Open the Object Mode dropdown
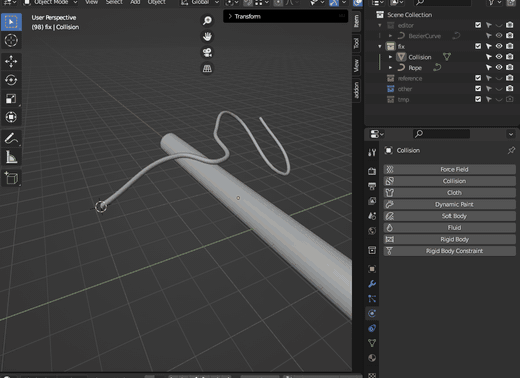The height and width of the screenshot is (378, 520). pyautogui.click(x=50, y=3)
